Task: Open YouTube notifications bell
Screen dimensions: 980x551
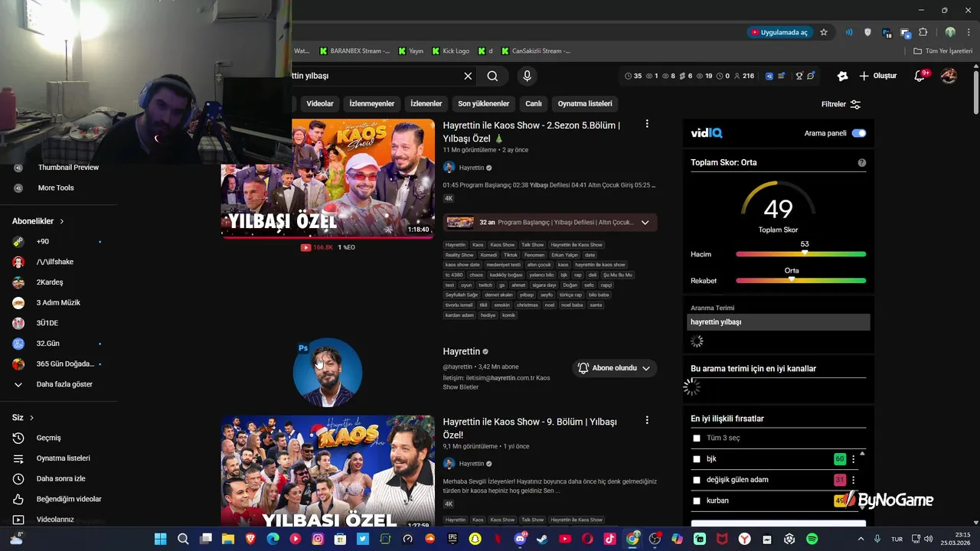Action: [x=921, y=76]
